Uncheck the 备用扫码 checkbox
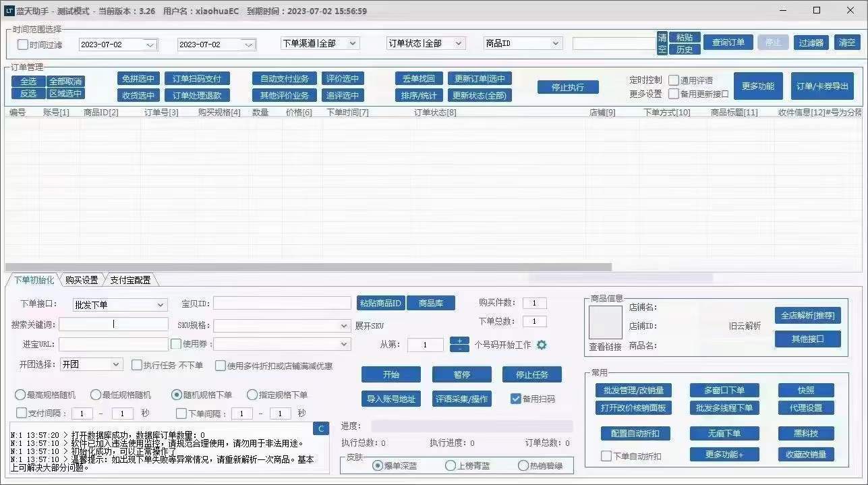Viewport: 868px width, 485px height. point(516,399)
